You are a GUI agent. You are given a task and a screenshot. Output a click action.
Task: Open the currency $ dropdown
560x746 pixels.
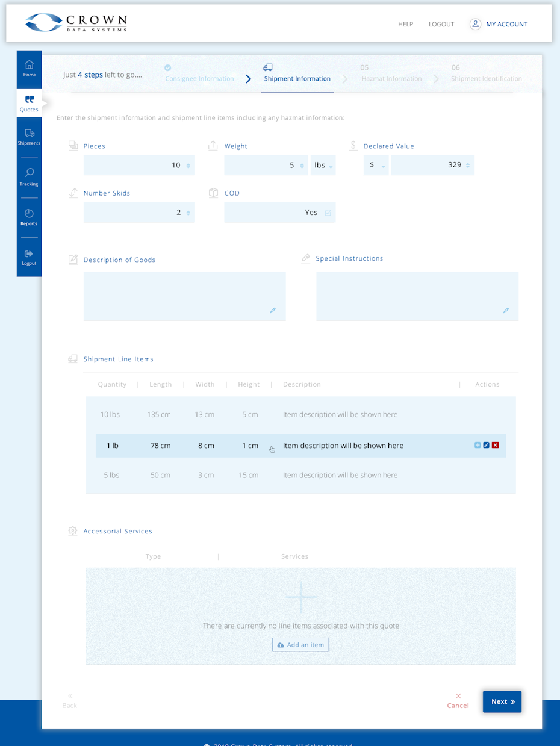click(376, 166)
